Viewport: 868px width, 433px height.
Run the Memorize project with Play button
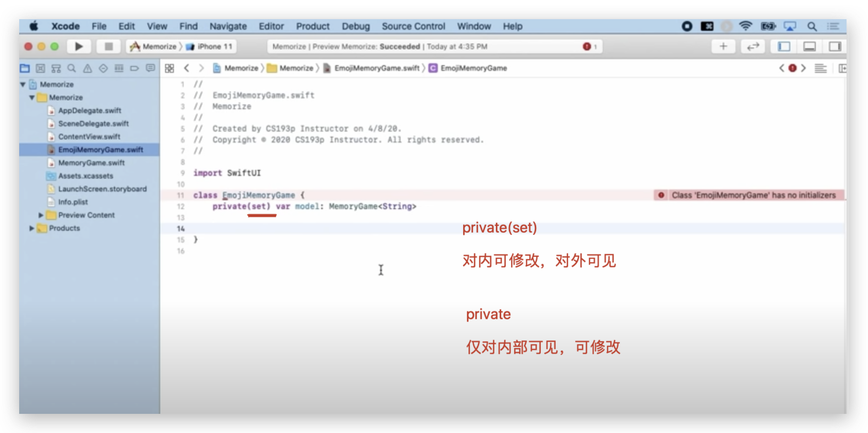pyautogui.click(x=79, y=46)
